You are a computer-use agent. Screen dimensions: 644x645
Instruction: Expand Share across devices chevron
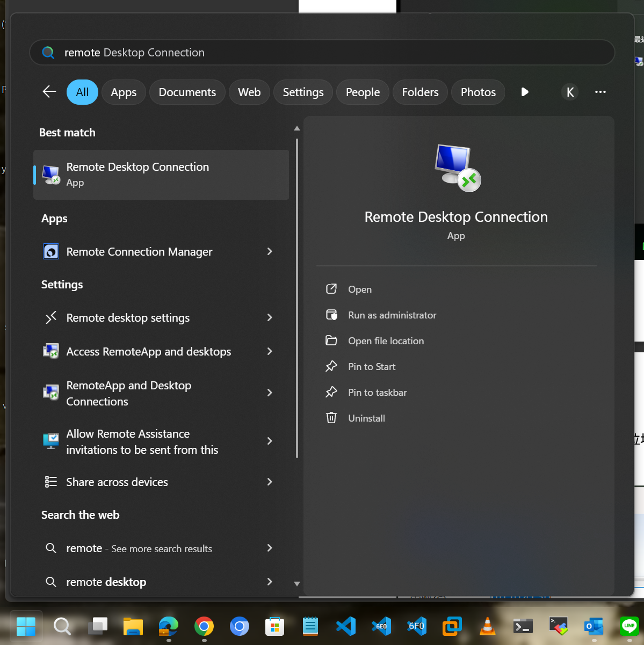270,482
